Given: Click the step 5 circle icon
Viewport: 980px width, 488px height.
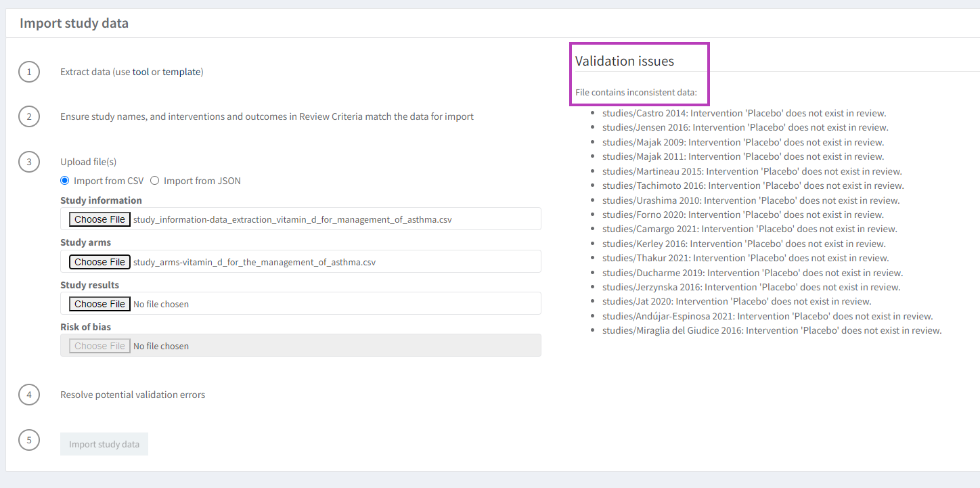Looking at the screenshot, I should (29, 441).
